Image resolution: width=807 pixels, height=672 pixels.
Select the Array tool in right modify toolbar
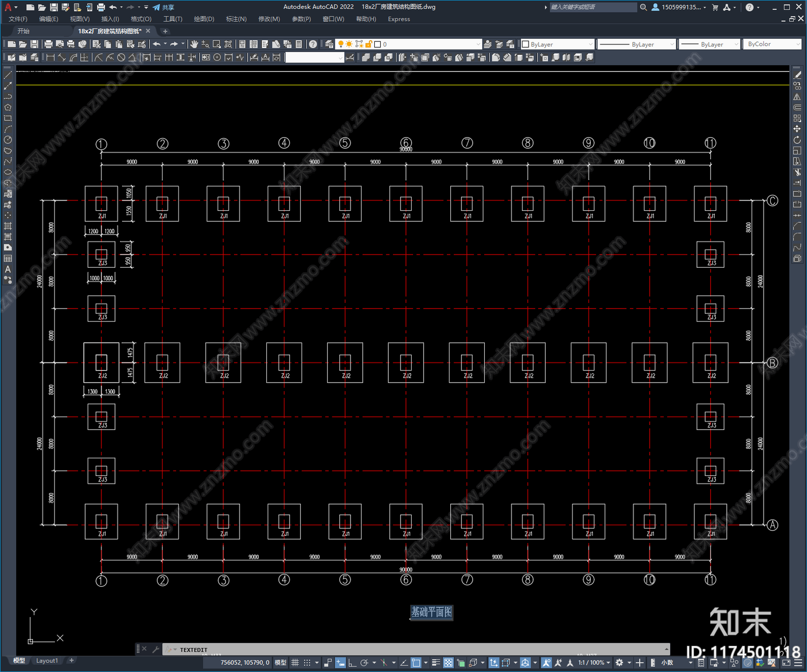797,118
